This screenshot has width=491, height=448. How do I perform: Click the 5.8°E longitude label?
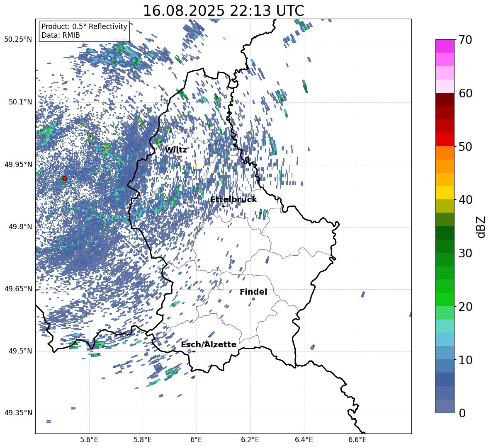point(143,440)
